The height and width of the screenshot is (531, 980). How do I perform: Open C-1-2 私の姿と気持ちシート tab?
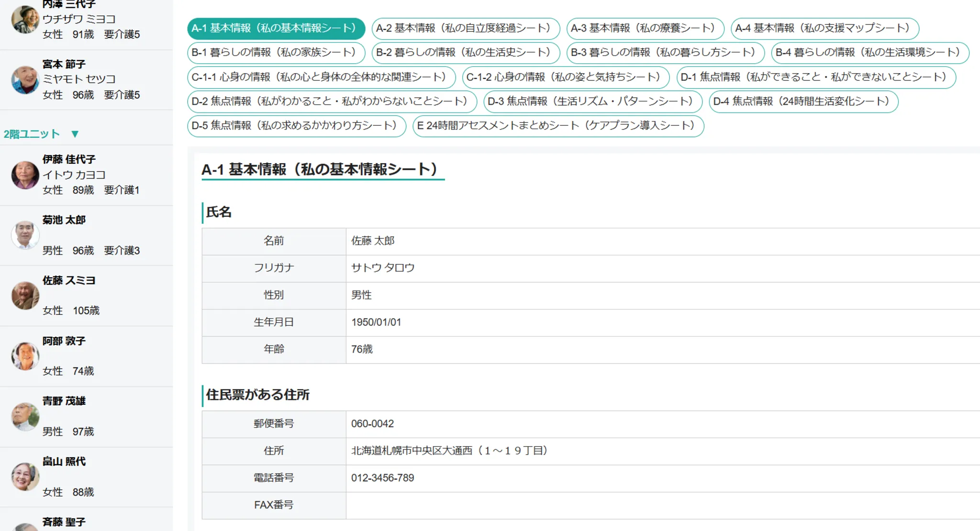point(566,77)
